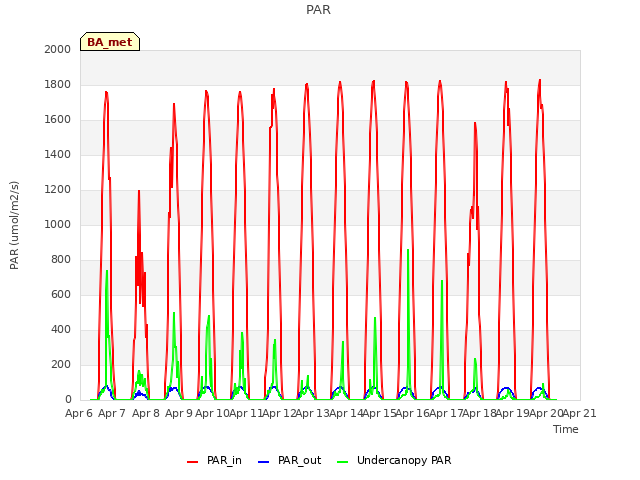Click the green Undercanopy PAR legend swatch
The width and height of the screenshot is (640, 480).
coord(343,462)
